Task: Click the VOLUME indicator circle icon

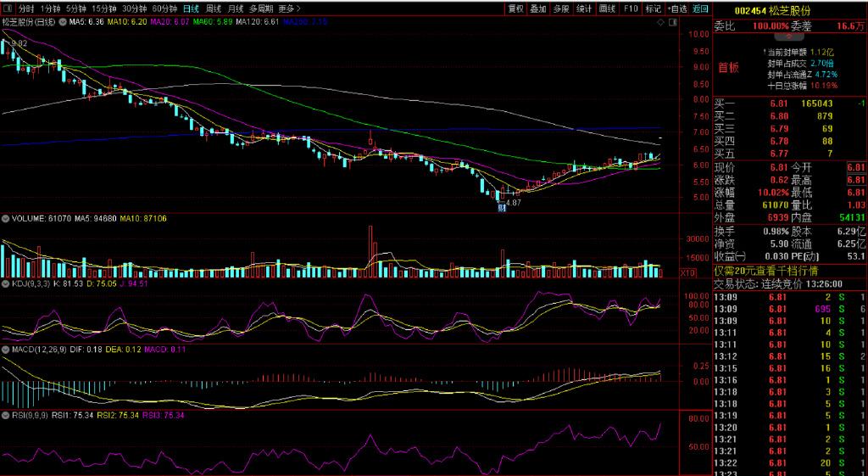Action: coord(6,218)
